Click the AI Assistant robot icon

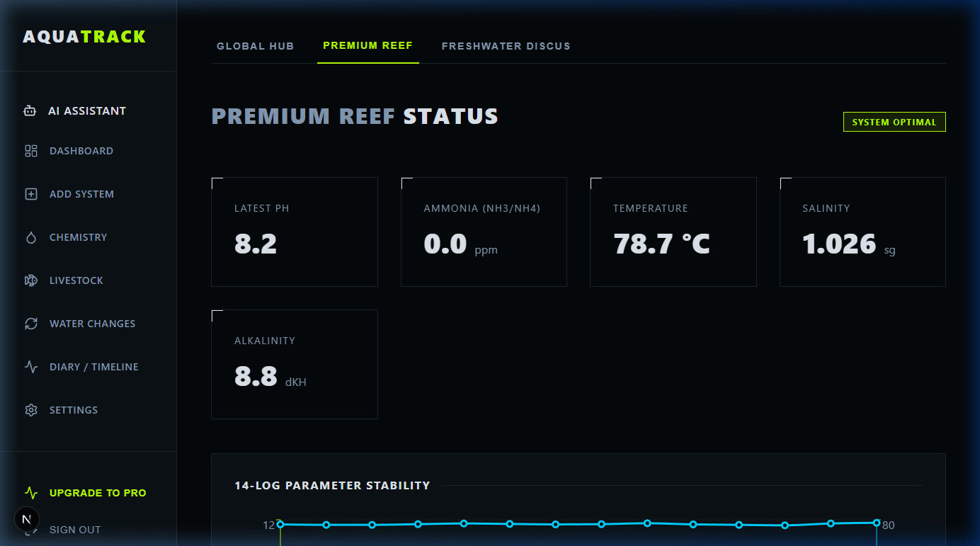coord(30,111)
